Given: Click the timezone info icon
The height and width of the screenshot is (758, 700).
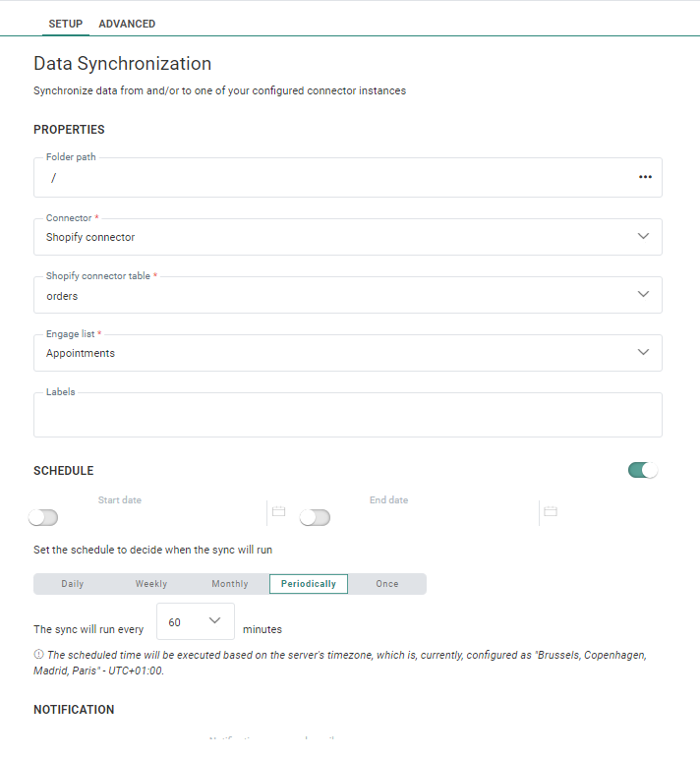Looking at the screenshot, I should 38,655.
